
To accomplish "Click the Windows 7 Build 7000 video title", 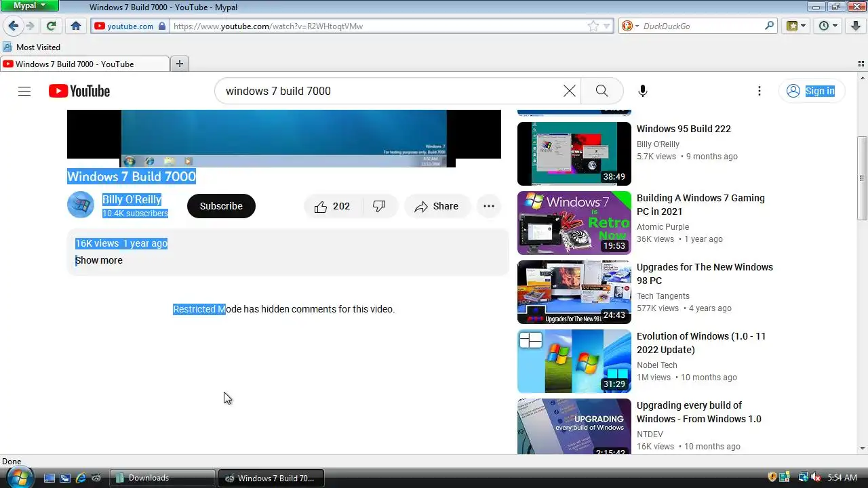I will click(132, 177).
